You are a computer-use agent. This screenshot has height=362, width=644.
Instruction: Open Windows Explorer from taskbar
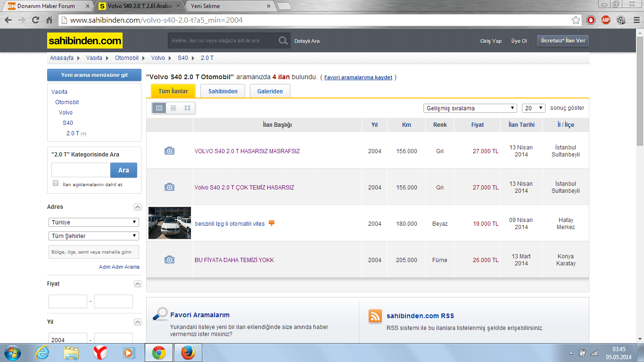[x=72, y=353]
